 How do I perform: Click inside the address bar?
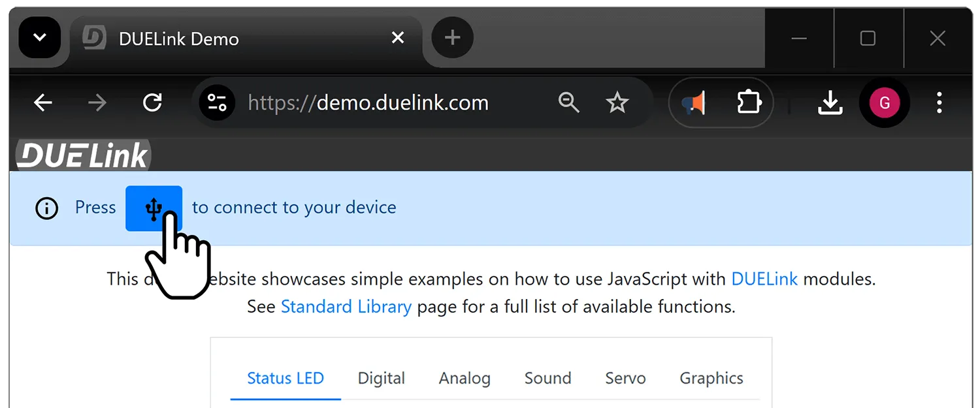[x=368, y=102]
